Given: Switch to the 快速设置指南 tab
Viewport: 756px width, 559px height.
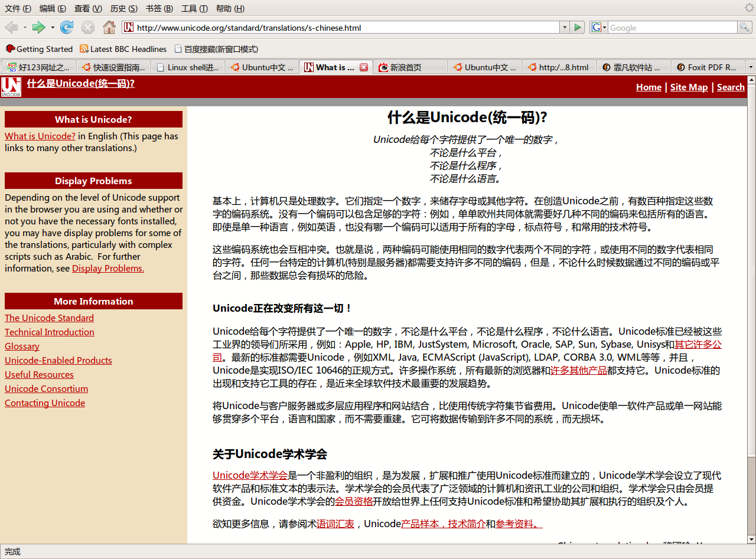Looking at the screenshot, I should [114, 67].
